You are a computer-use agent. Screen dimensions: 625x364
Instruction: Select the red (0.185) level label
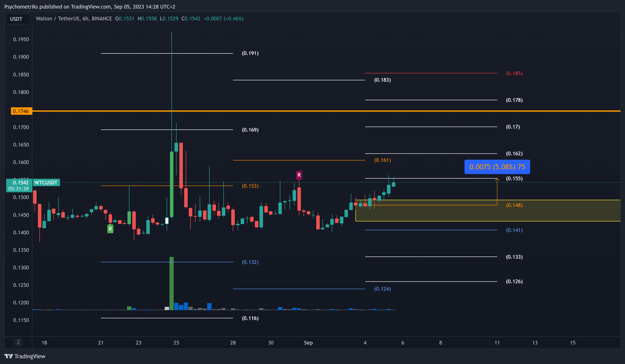(514, 73)
